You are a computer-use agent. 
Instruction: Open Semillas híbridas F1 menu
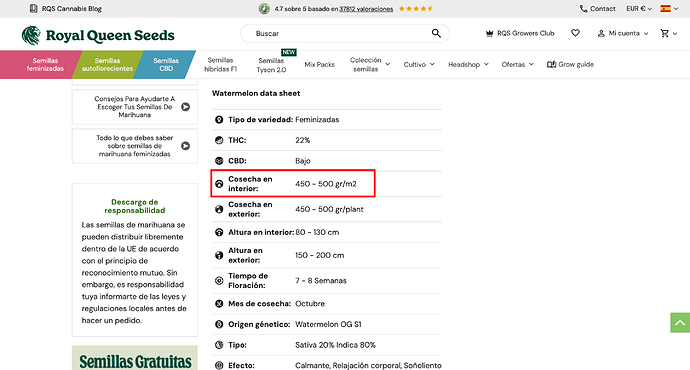[x=220, y=65]
